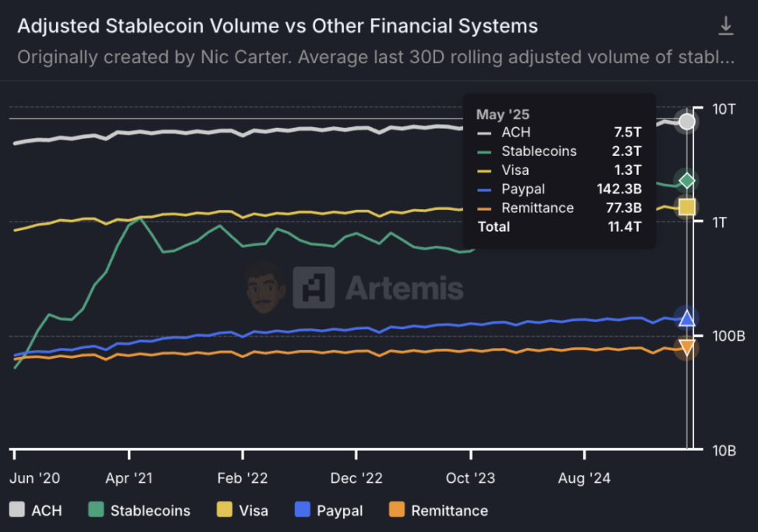Click the chart title text

click(278, 27)
